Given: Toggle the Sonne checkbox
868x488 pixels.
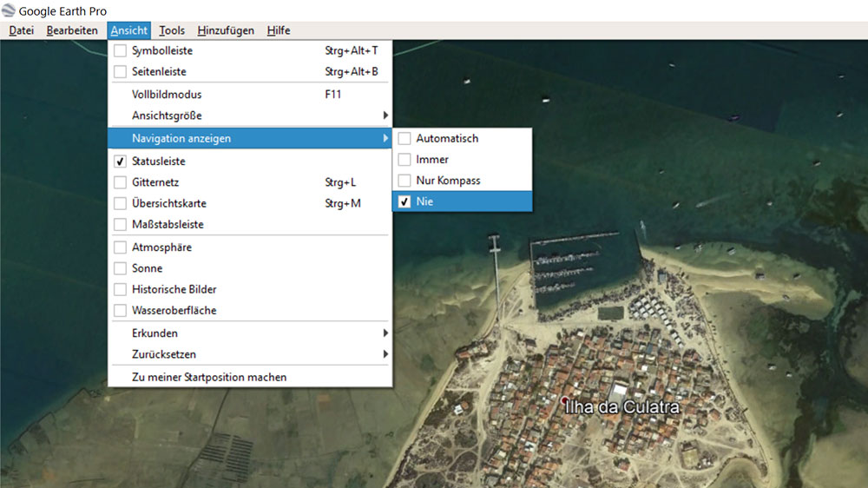Looking at the screenshot, I should (121, 268).
